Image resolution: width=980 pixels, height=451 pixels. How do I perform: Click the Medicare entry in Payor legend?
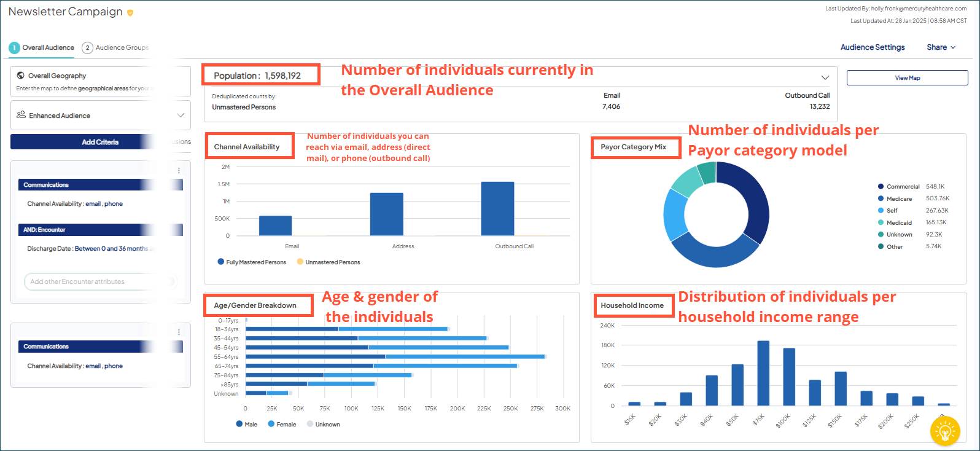(899, 199)
